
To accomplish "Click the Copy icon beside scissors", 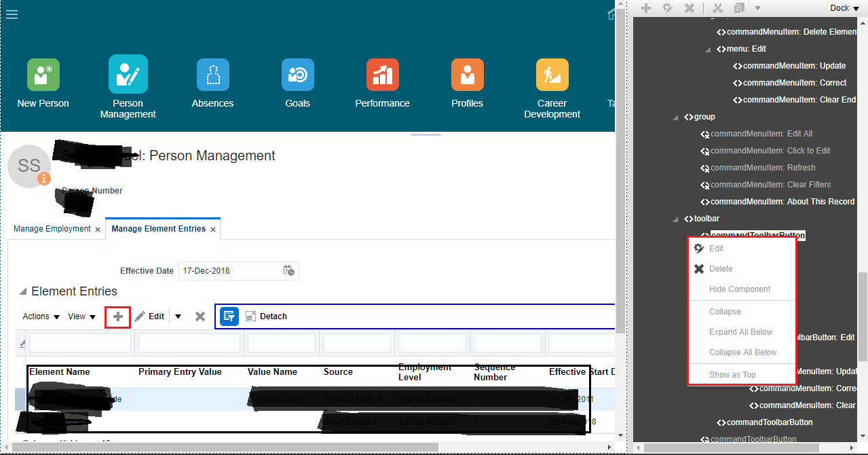I will click(739, 8).
